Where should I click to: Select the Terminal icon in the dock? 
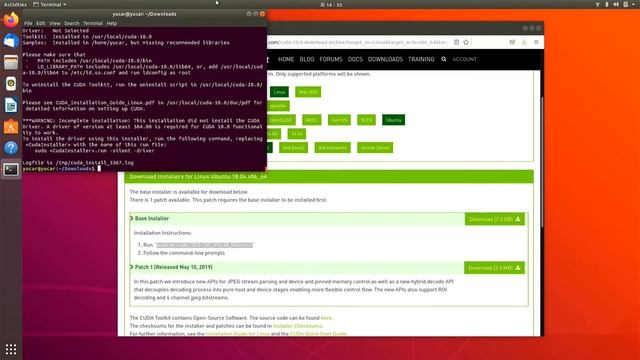click(x=11, y=169)
